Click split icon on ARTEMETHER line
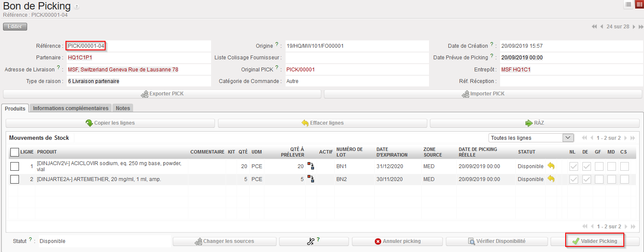This screenshot has height=252, width=644. (311, 179)
